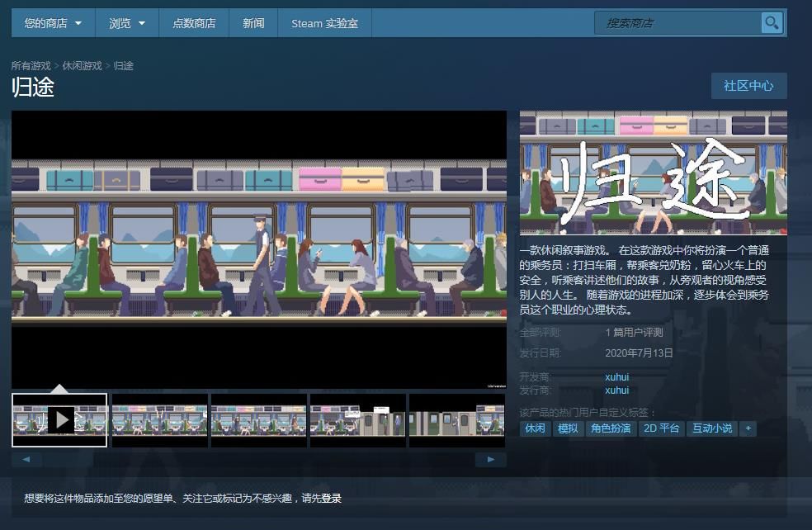Image resolution: width=812 pixels, height=530 pixels.
Task: Click the 角色扮演 tag
Action: coord(611,428)
